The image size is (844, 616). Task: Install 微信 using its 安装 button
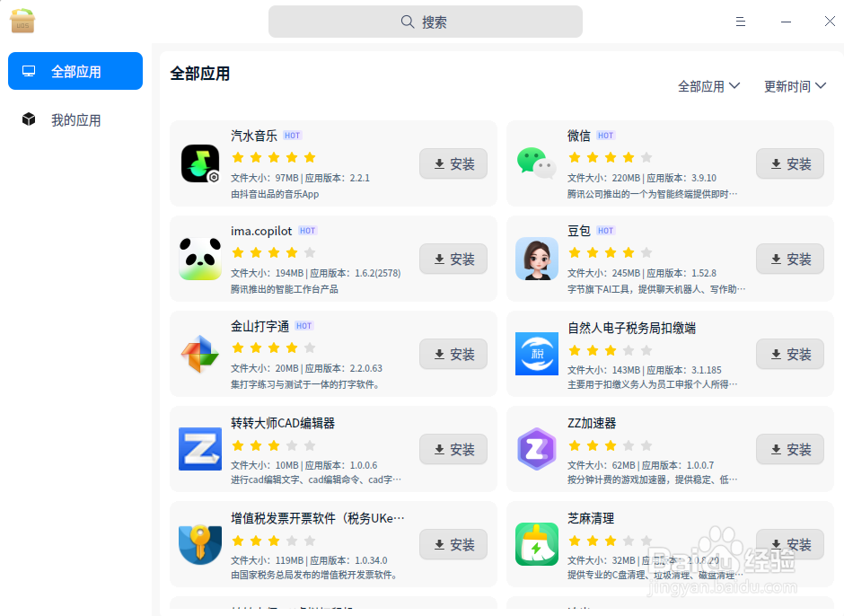point(789,163)
